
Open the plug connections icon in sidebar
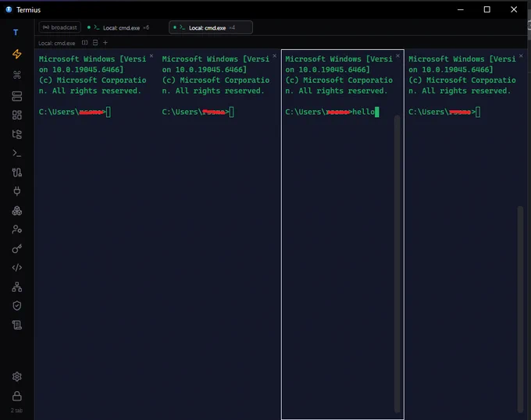tap(17, 191)
